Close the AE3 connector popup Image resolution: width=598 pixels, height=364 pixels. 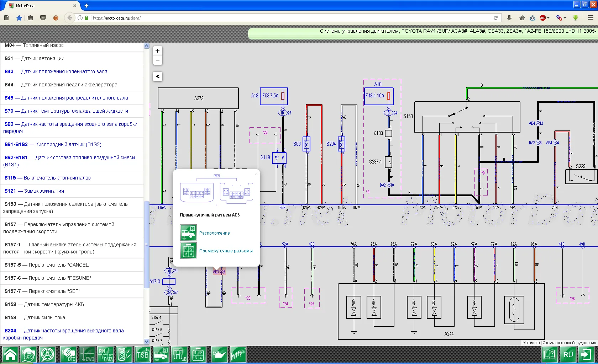coord(256,173)
